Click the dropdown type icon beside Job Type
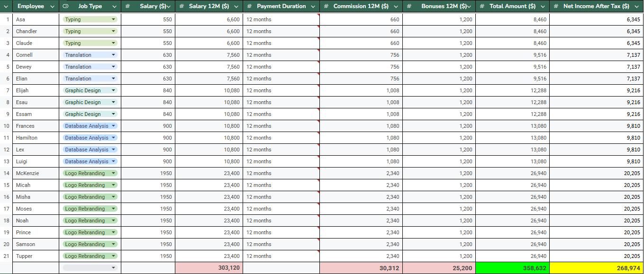This screenshot has height=274, width=644. pyautogui.click(x=66, y=7)
